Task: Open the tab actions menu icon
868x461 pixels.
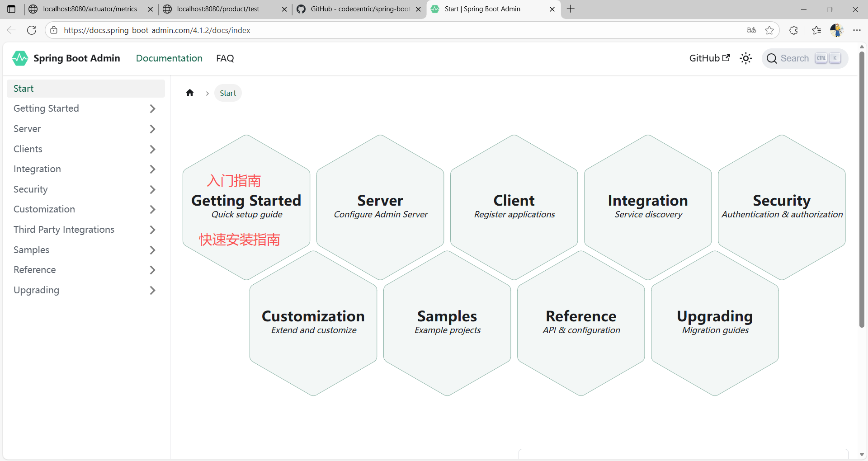Action: tap(11, 9)
